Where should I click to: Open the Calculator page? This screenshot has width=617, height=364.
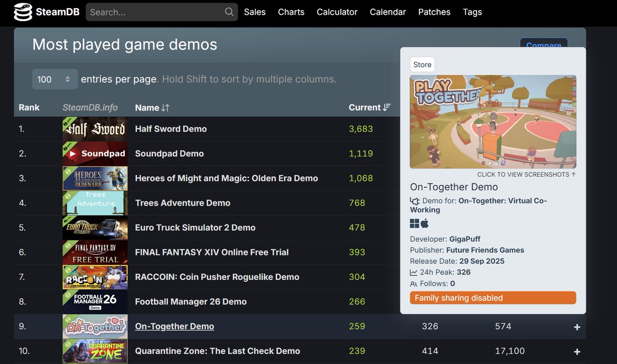(337, 12)
